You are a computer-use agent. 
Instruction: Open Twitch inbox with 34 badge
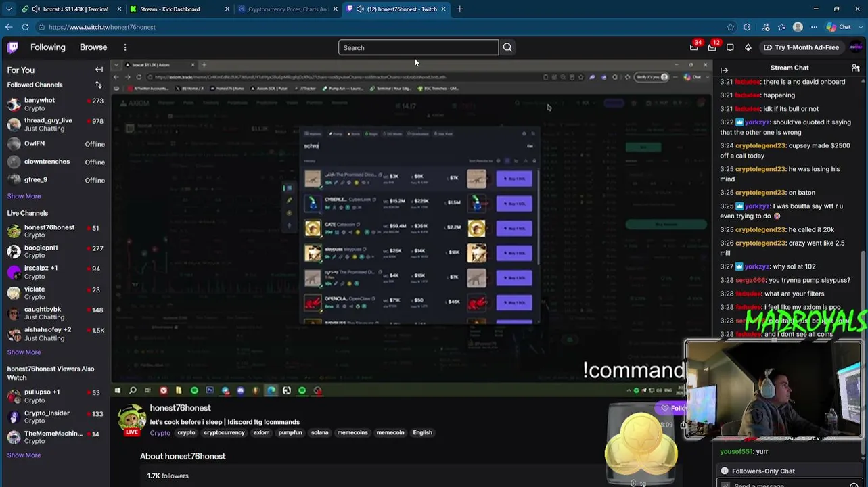[694, 47]
